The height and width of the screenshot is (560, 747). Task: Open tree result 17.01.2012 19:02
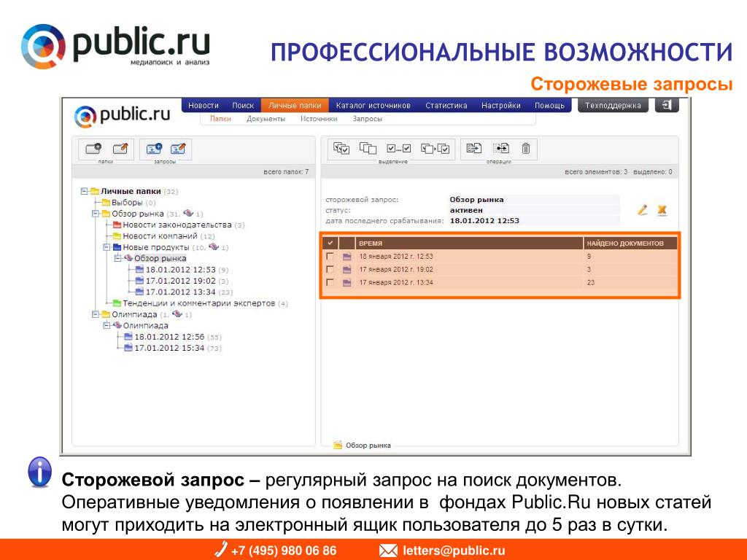click(x=181, y=281)
